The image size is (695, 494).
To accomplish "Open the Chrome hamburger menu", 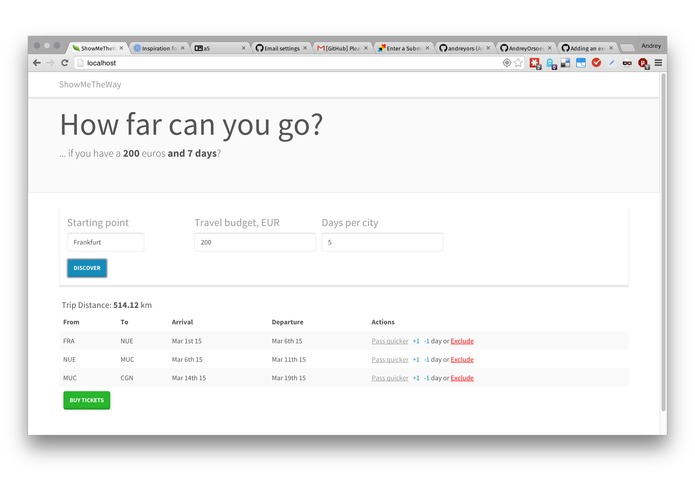I will (x=658, y=63).
